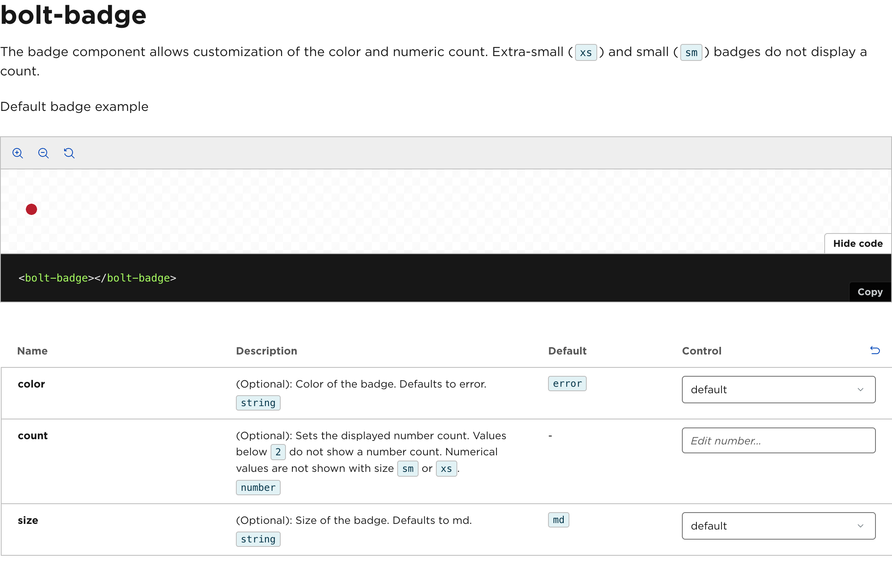Click the bolt-badge page heading
Image resolution: width=892 pixels, height=588 pixels.
[73, 15]
